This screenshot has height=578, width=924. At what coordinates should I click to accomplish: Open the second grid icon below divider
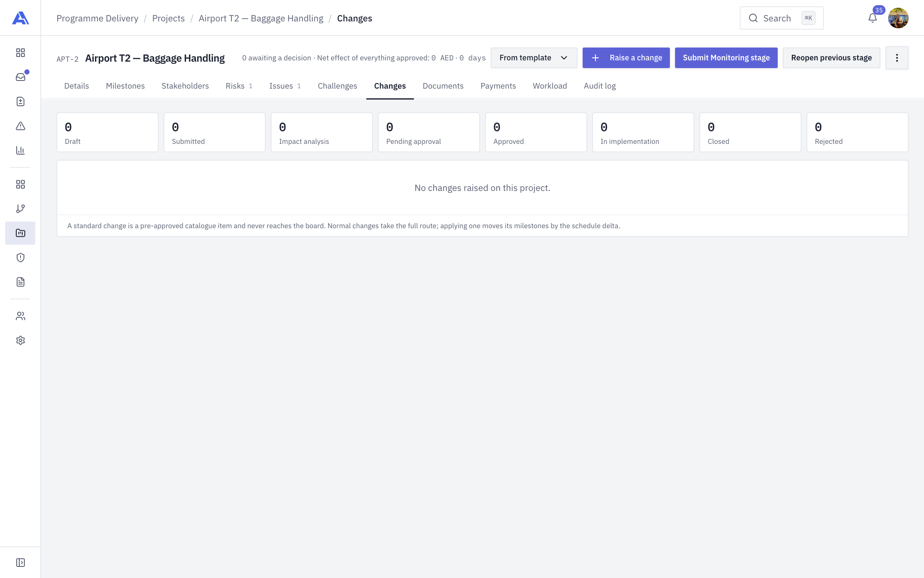coord(20,184)
